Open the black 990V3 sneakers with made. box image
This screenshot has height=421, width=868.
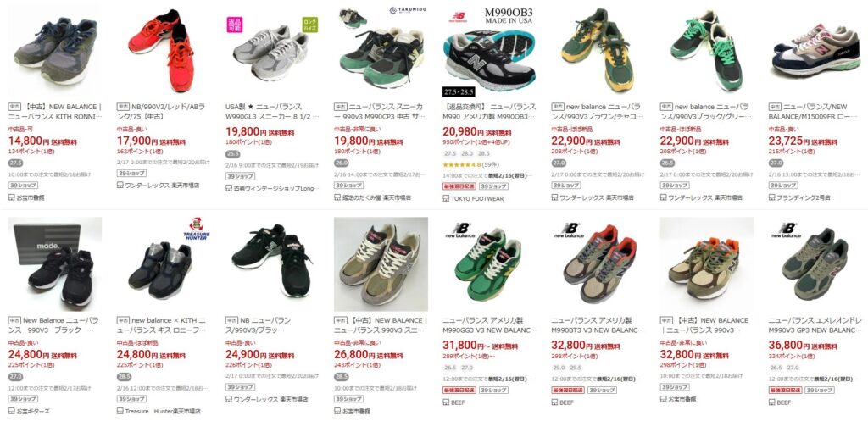pos(55,264)
